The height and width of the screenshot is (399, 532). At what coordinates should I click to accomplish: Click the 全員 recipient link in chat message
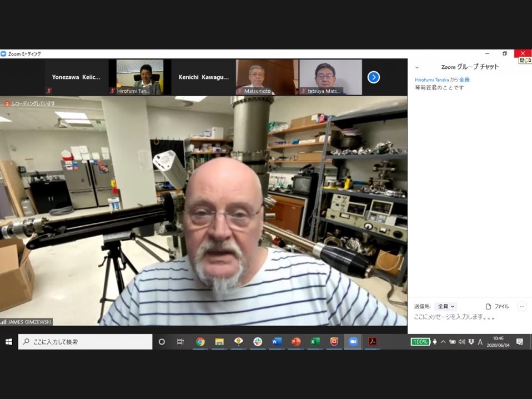pos(464,80)
